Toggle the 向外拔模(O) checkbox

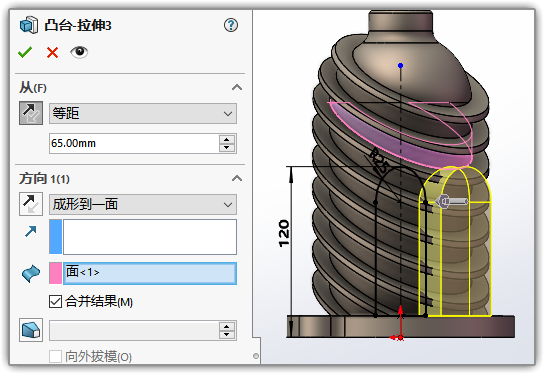click(56, 356)
